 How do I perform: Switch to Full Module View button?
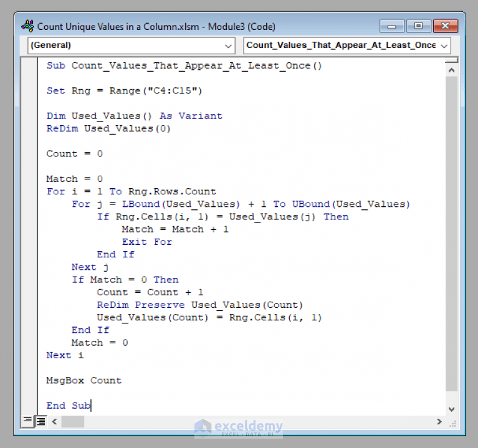(41, 421)
